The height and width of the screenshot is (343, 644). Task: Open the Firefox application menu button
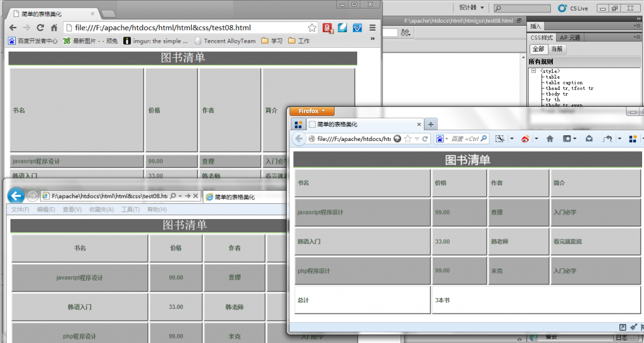pos(312,111)
